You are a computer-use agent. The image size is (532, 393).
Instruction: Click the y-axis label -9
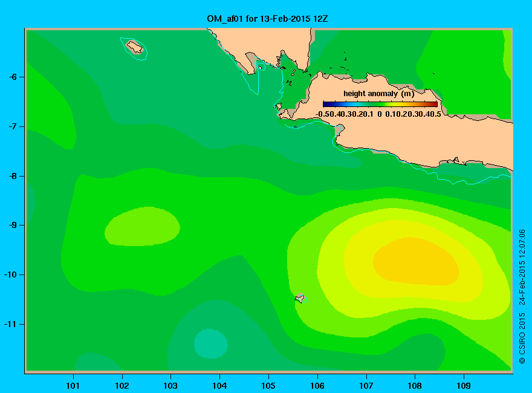coord(13,225)
